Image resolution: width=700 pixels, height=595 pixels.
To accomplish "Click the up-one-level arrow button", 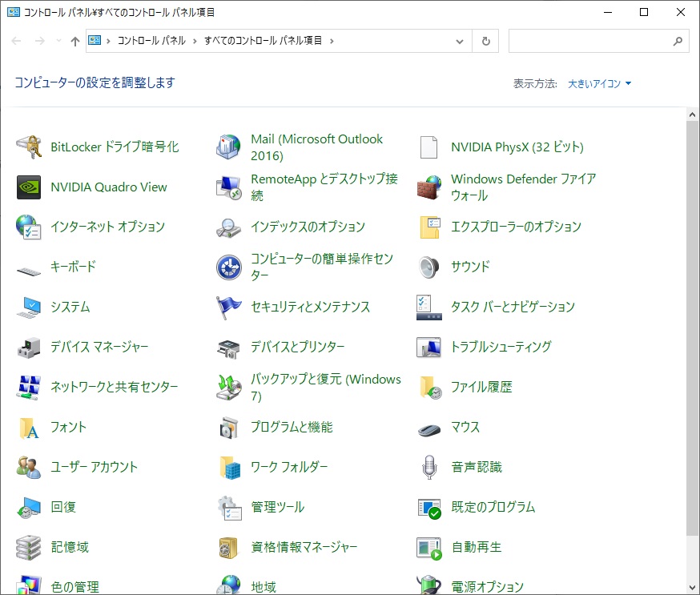I will tap(75, 41).
